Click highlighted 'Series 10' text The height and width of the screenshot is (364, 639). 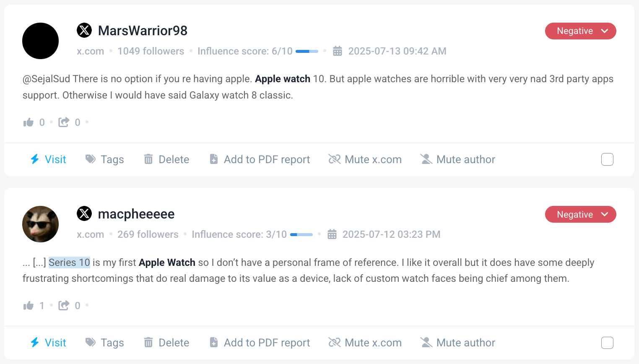pyautogui.click(x=69, y=263)
